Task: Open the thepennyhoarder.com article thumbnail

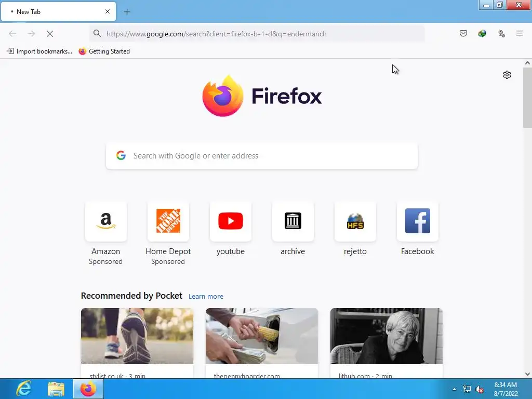Action: click(262, 336)
